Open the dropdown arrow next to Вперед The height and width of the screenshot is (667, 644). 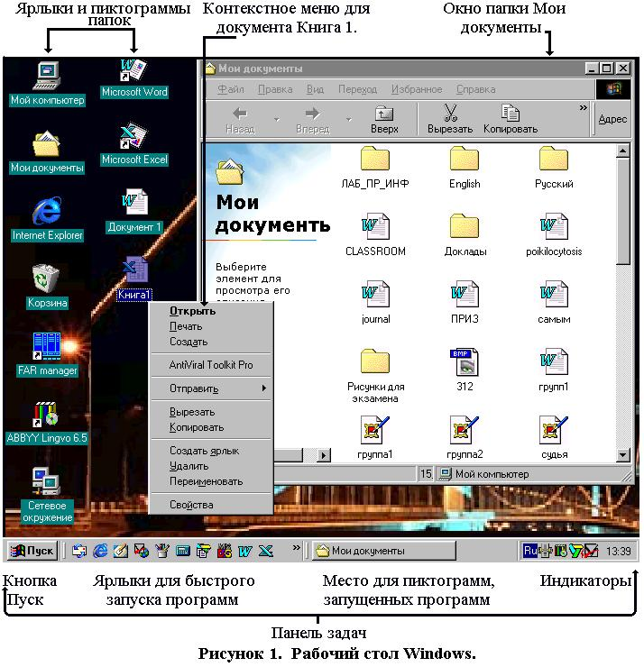tap(348, 120)
